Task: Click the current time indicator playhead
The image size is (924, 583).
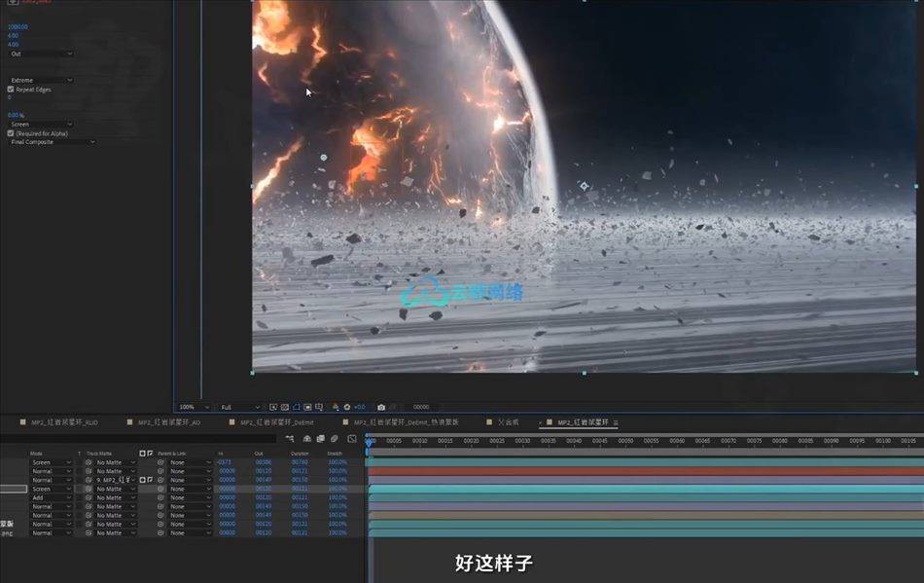Action: [370, 441]
